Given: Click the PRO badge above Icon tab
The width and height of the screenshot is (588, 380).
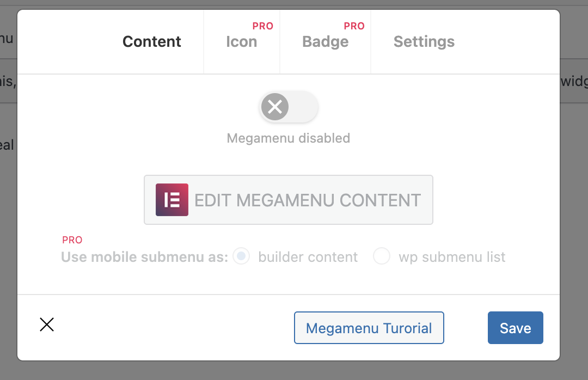Looking at the screenshot, I should (x=262, y=26).
